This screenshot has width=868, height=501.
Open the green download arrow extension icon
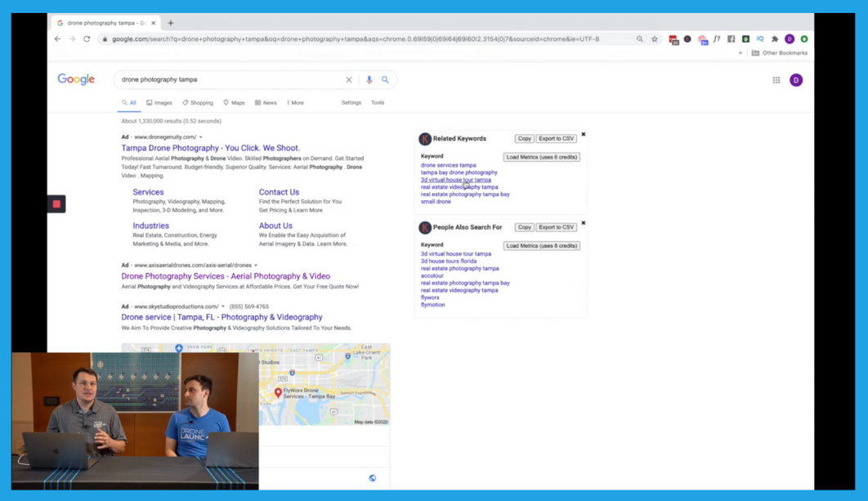tap(745, 38)
